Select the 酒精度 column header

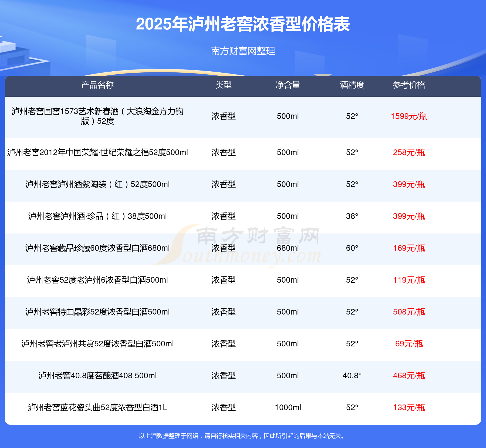tap(352, 85)
